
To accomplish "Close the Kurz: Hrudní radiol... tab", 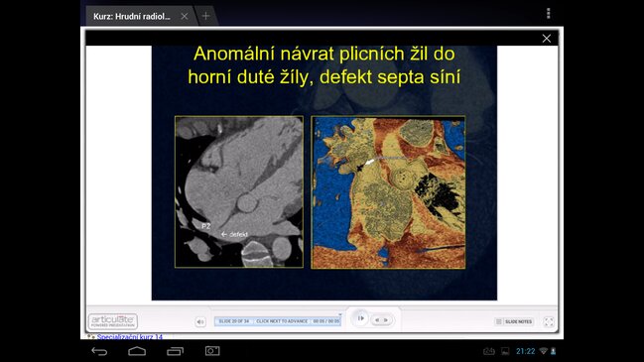I will click(x=185, y=16).
